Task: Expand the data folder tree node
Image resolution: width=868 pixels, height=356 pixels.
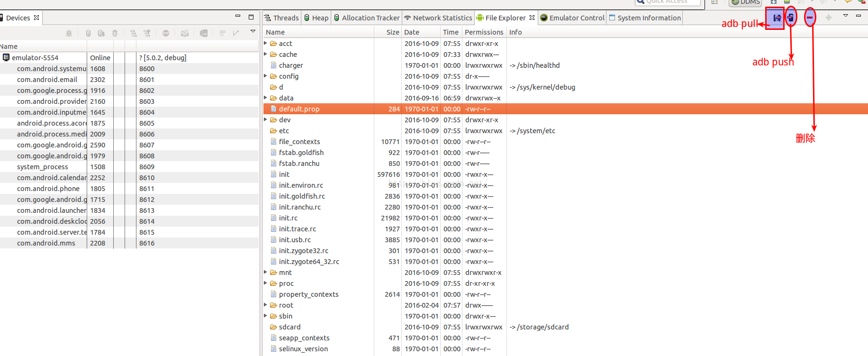Action: (x=266, y=98)
